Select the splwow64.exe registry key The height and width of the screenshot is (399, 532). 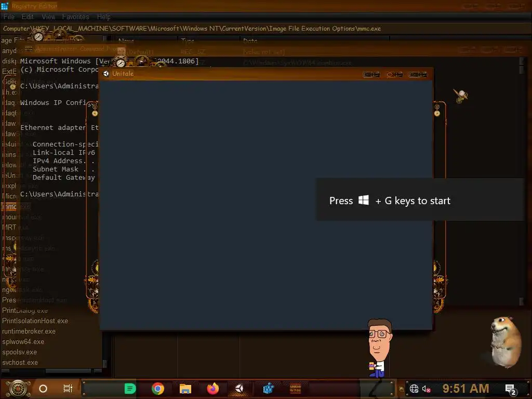23,342
